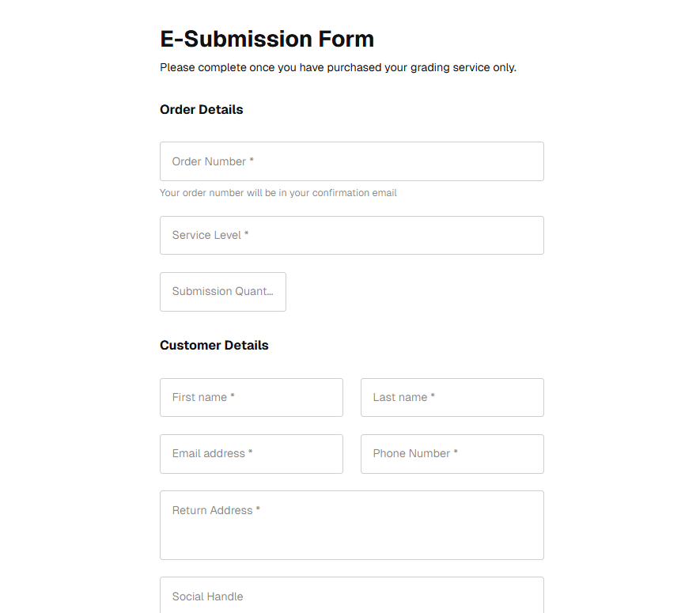
Task: Click the grading service instruction text
Action: pos(338,68)
